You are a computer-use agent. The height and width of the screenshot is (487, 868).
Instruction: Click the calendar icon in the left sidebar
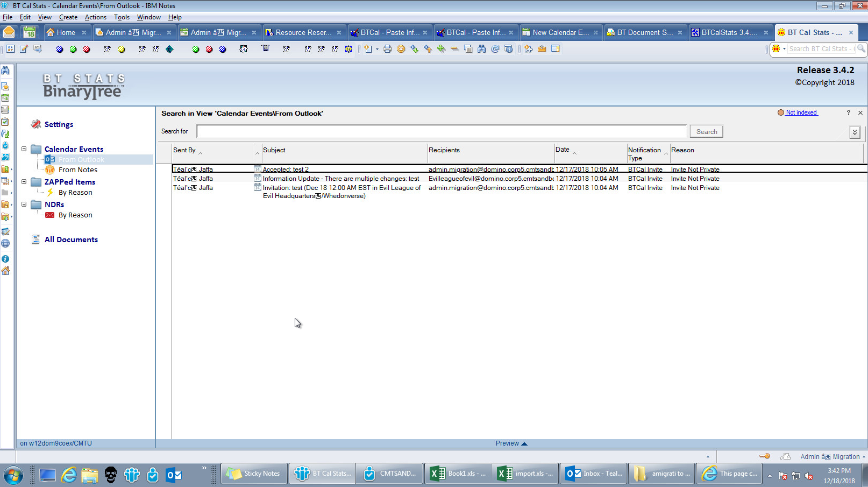(5, 98)
